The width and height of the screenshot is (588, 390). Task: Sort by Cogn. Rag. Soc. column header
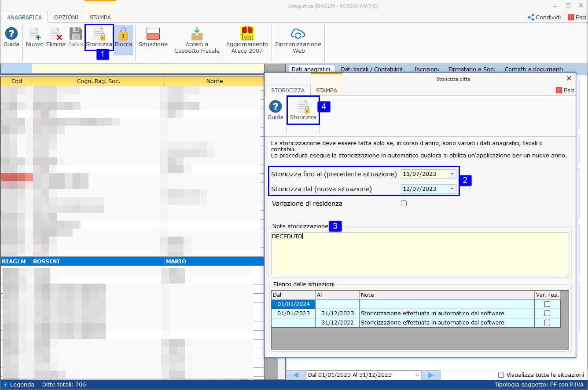coord(98,81)
